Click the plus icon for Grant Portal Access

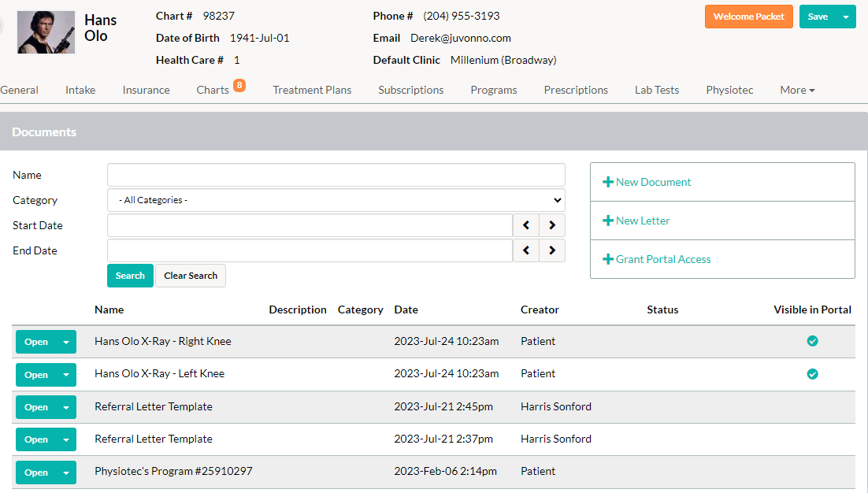(607, 259)
